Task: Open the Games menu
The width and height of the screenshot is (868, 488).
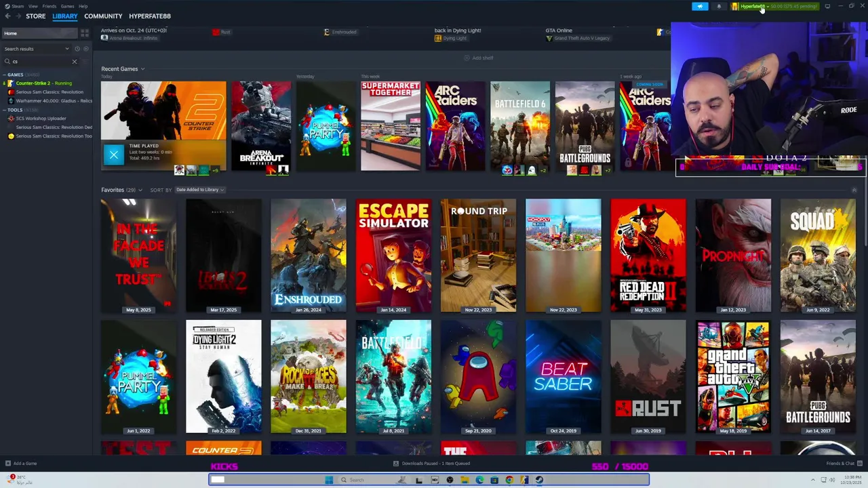Action: click(x=67, y=6)
